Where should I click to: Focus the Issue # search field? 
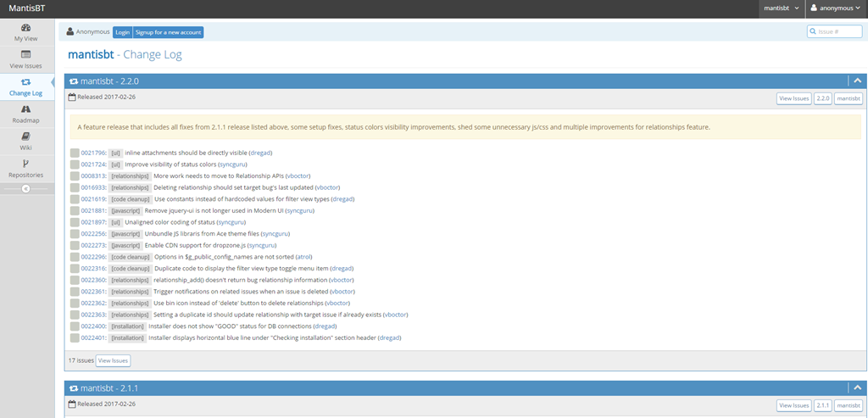click(x=834, y=31)
